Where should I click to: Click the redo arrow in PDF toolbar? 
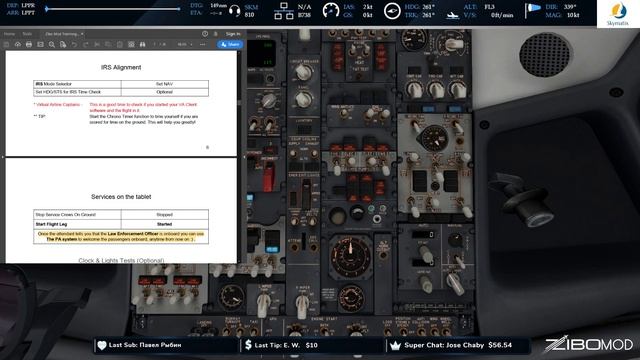coord(85,44)
